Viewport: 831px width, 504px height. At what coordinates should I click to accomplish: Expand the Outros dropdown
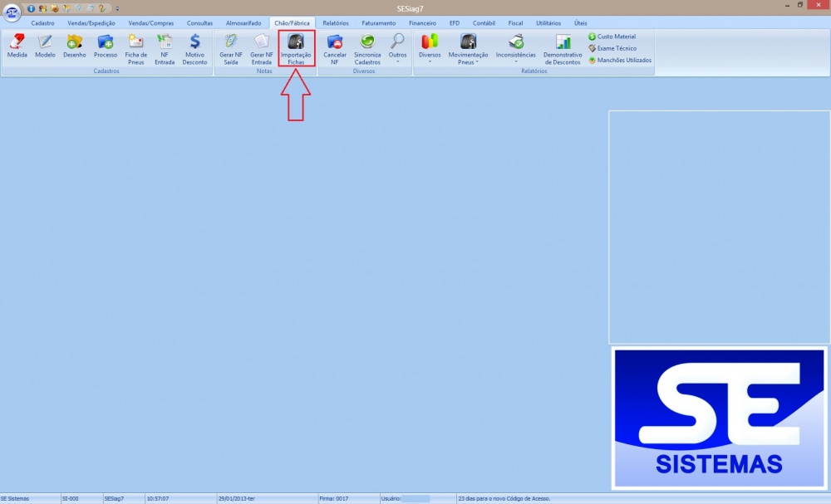tap(398, 50)
